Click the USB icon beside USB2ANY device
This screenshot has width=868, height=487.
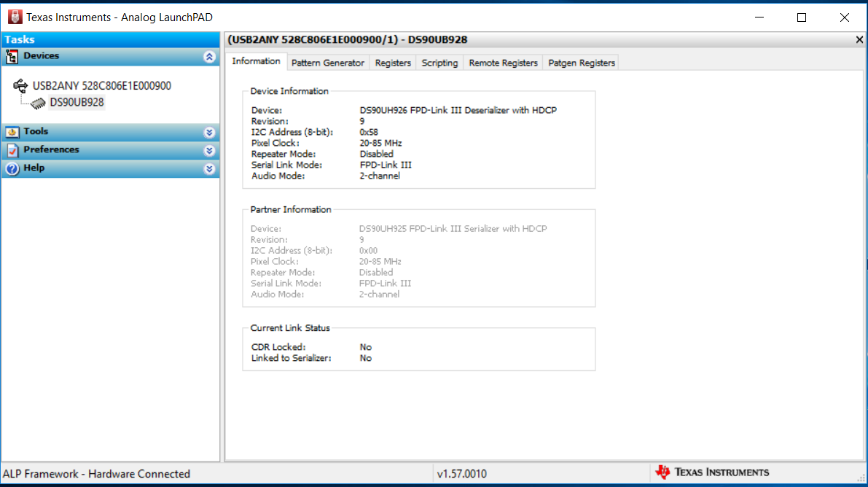20,86
